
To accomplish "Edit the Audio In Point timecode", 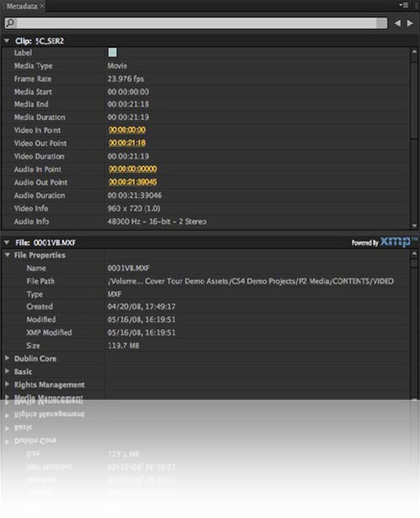I will [x=133, y=169].
